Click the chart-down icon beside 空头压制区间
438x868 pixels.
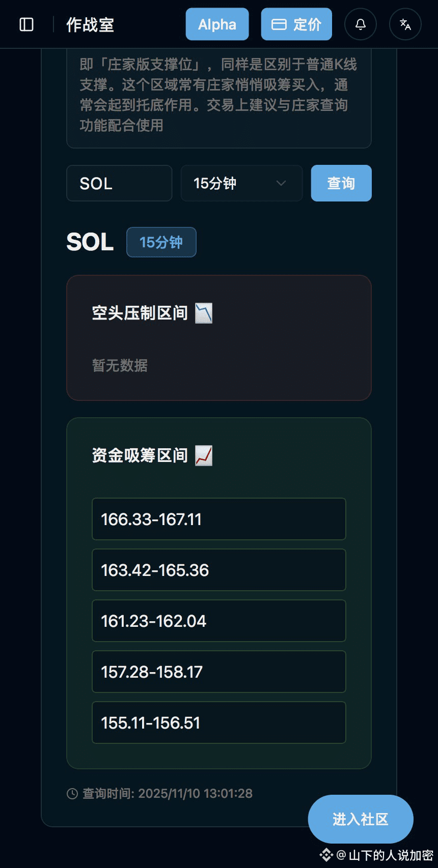pos(204,313)
